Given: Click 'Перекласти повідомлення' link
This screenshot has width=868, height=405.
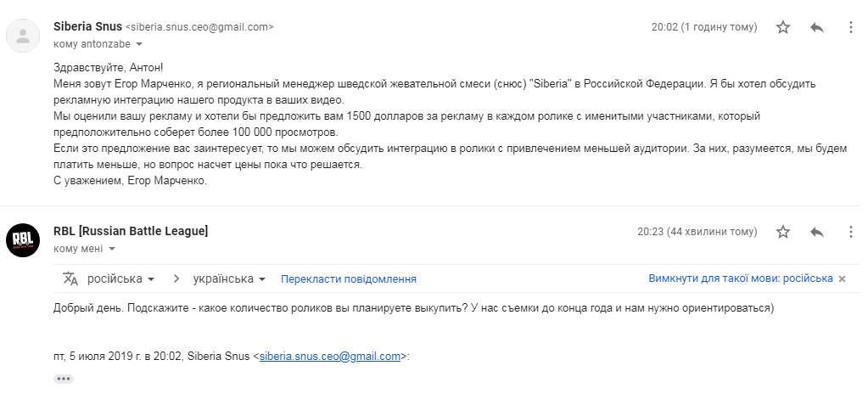Looking at the screenshot, I should pos(348,279).
